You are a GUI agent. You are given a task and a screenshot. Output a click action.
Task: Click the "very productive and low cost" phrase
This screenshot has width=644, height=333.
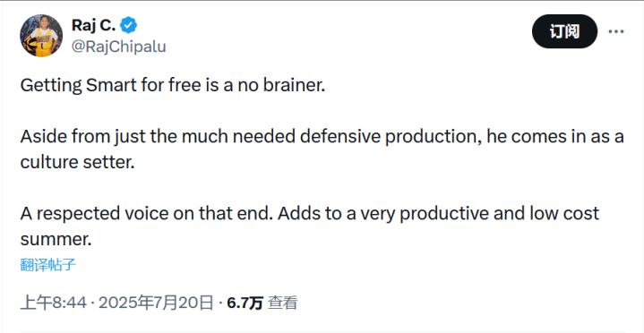[x=480, y=214]
